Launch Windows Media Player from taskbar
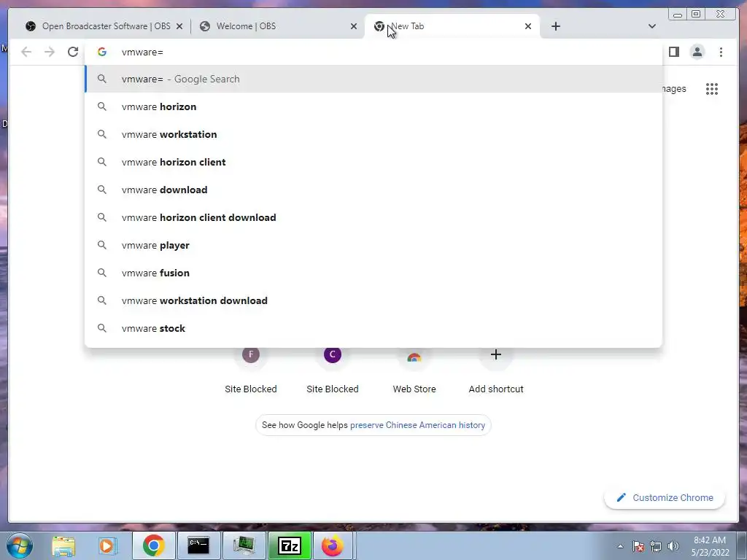Screen dimensions: 747x560 (107, 545)
